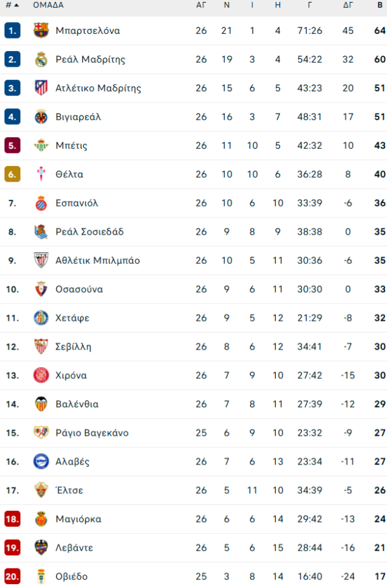
Task: Click the Real Madrid club crest
Action: point(41,59)
